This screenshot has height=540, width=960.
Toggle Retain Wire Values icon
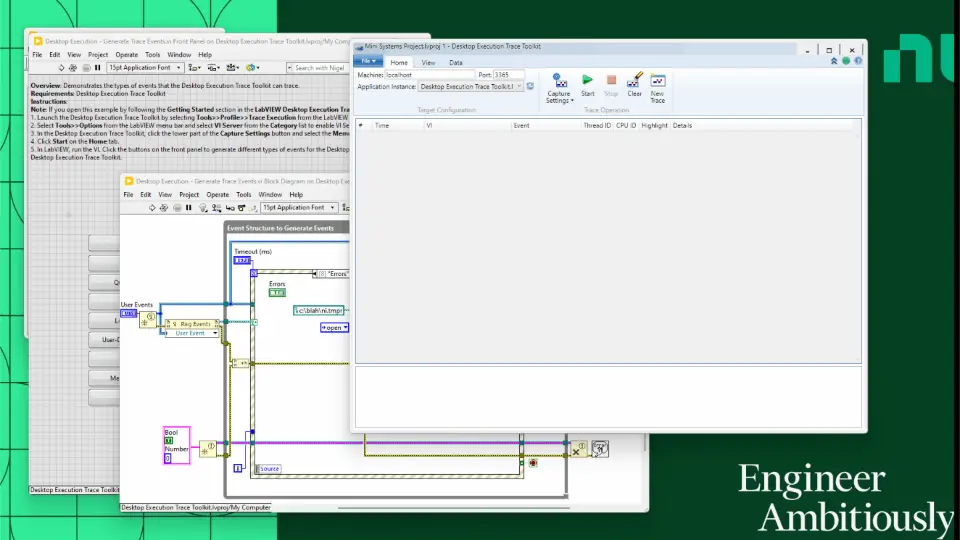[x=216, y=208]
